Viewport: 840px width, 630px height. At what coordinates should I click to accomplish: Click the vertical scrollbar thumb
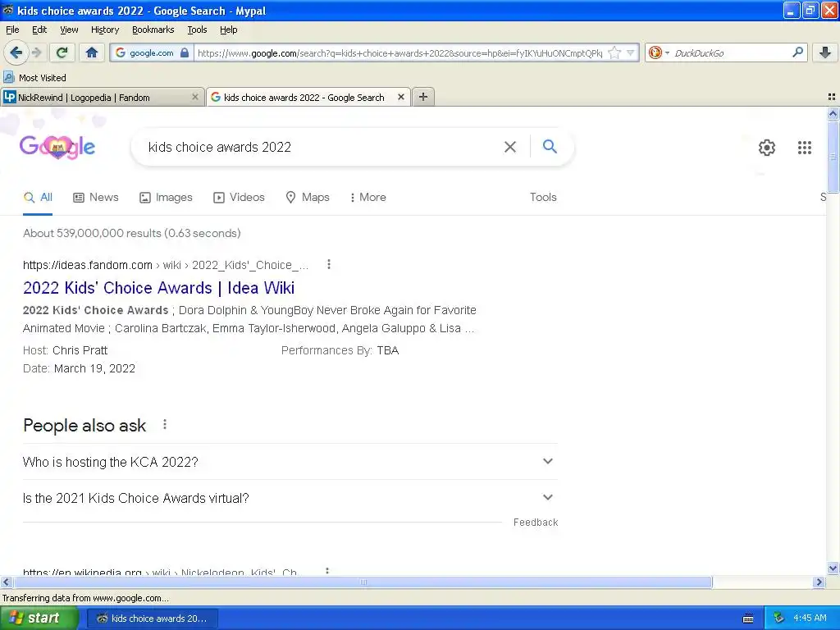tap(833, 157)
